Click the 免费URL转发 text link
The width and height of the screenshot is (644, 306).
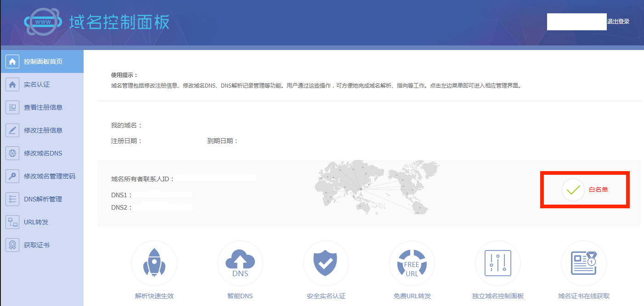coord(412,296)
